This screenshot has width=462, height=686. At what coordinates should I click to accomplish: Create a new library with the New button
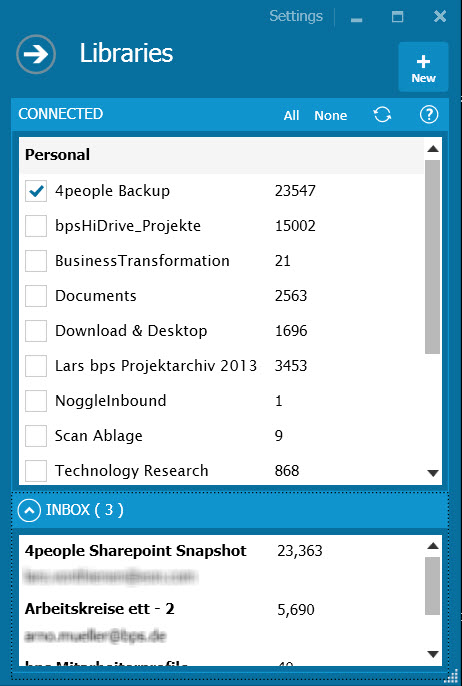pyautogui.click(x=423, y=67)
